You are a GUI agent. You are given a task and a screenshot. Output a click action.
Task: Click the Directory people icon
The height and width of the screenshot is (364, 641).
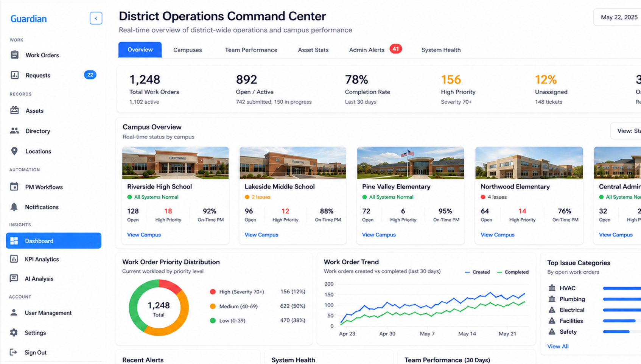click(14, 131)
